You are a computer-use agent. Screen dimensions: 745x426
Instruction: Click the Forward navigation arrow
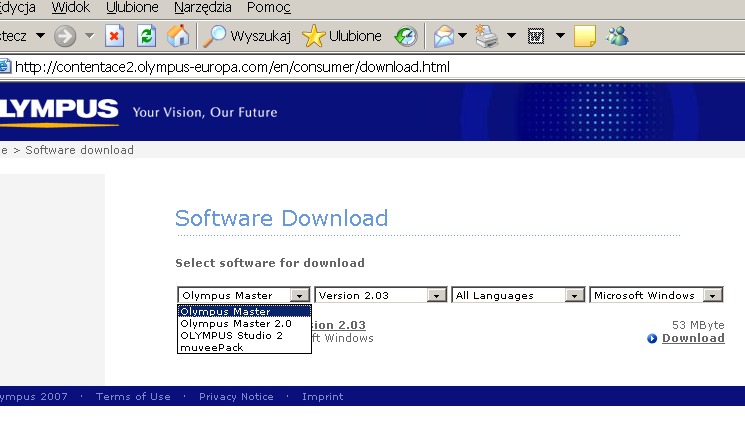65,37
